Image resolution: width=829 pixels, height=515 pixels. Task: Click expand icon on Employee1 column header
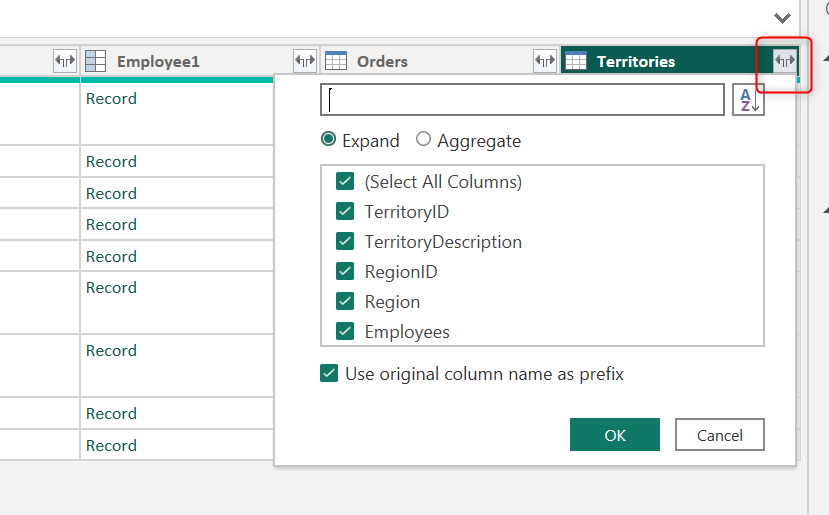[305, 61]
